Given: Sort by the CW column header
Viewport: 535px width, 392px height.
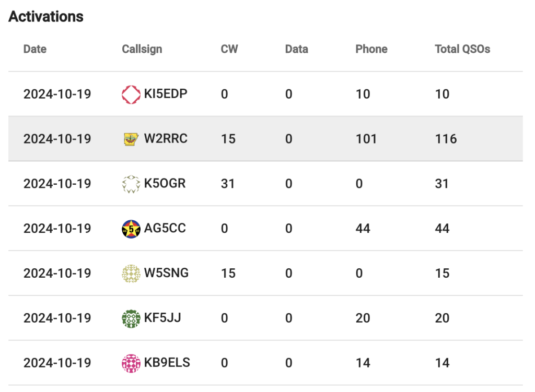Looking at the screenshot, I should tap(229, 49).
